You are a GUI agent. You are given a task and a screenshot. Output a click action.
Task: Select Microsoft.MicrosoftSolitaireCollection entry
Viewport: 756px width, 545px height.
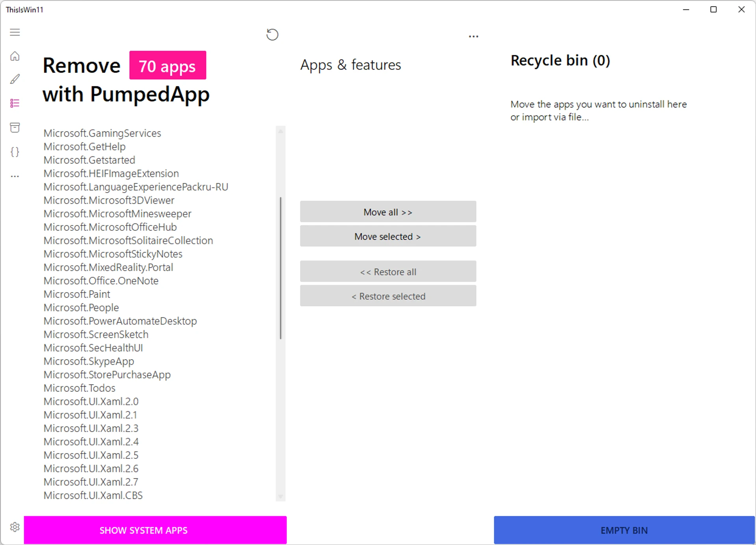tap(128, 240)
